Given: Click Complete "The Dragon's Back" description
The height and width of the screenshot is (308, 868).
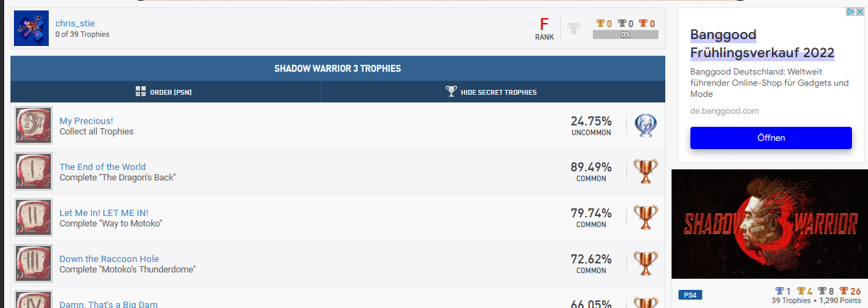Looking at the screenshot, I should [118, 177].
